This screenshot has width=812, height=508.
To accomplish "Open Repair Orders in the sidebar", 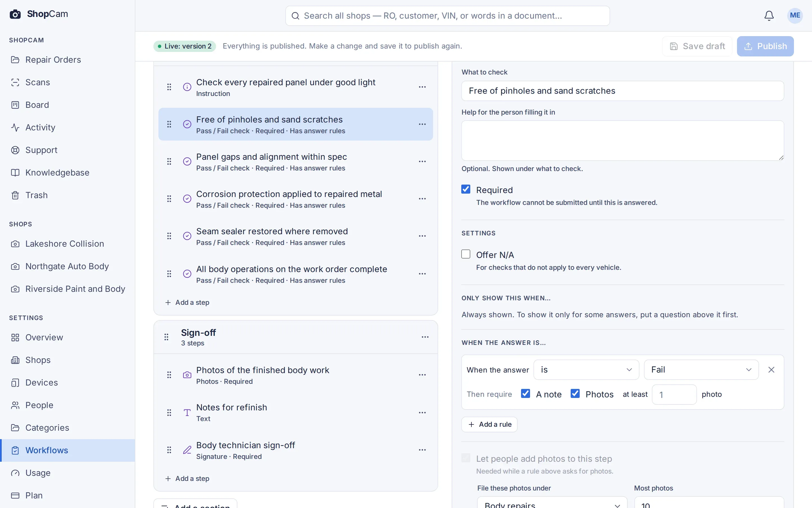I will point(68,60).
